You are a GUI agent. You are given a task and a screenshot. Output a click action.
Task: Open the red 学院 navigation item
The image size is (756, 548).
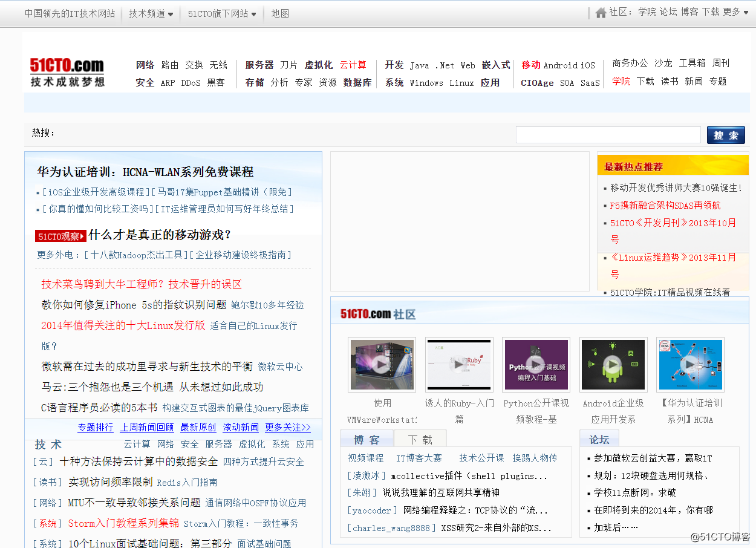pos(621,81)
